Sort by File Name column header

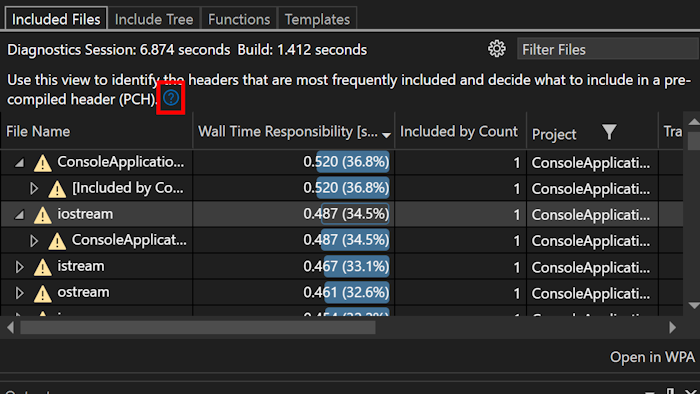[x=96, y=131]
